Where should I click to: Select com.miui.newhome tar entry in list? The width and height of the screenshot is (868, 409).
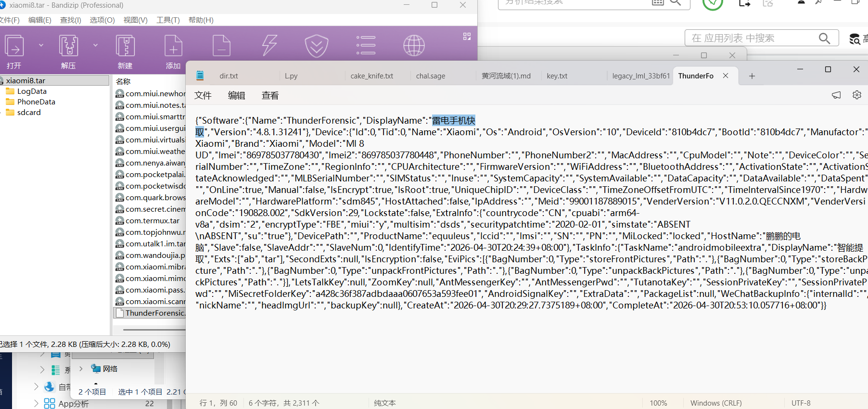(x=151, y=94)
